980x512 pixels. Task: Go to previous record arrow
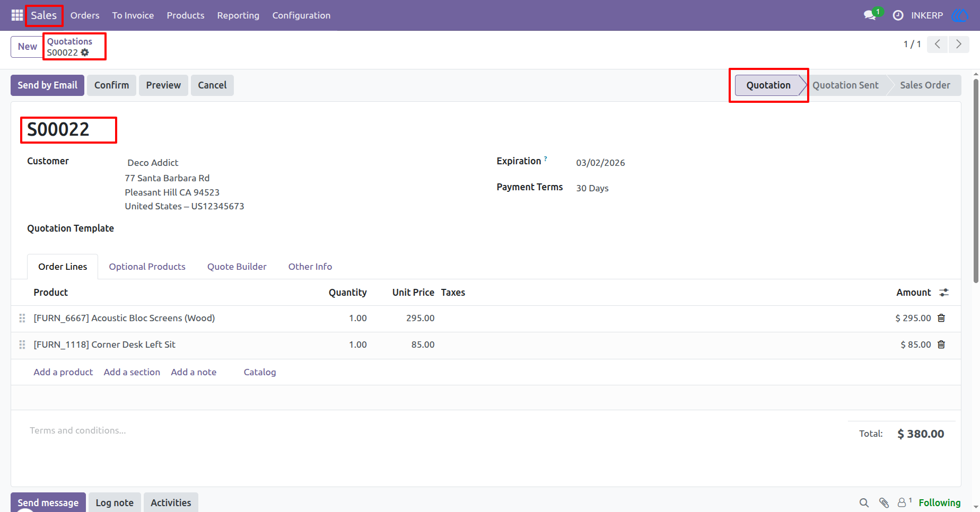tap(938, 44)
